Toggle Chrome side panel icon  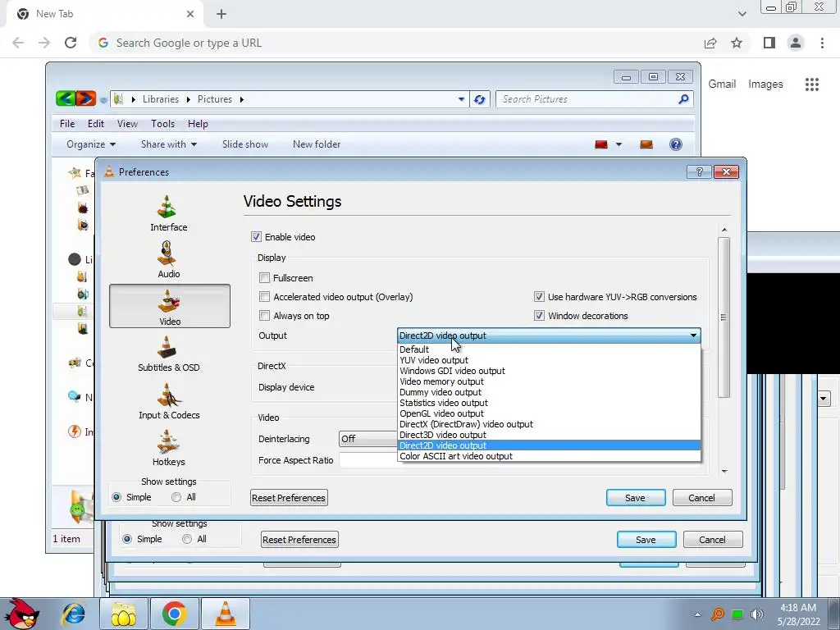(769, 43)
